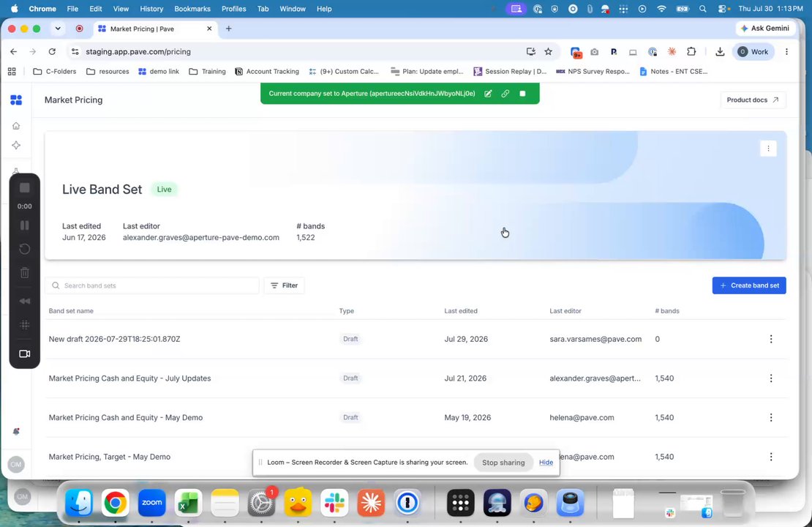
Task: View site information icon in address bar
Action: coord(75,51)
